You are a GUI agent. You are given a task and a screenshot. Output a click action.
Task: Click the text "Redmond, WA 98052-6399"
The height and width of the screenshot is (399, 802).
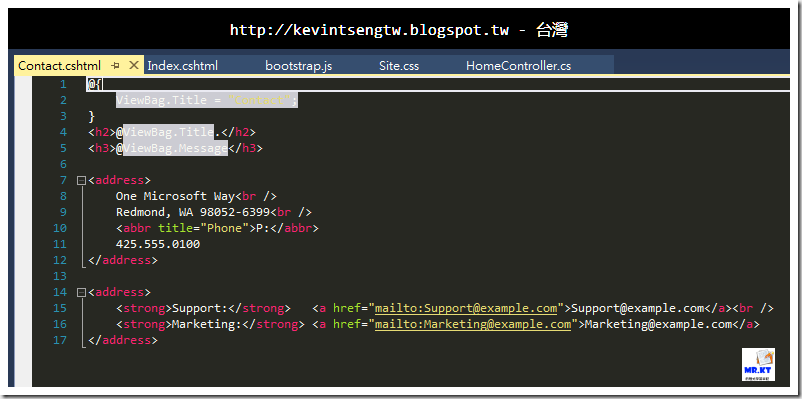[x=193, y=212]
